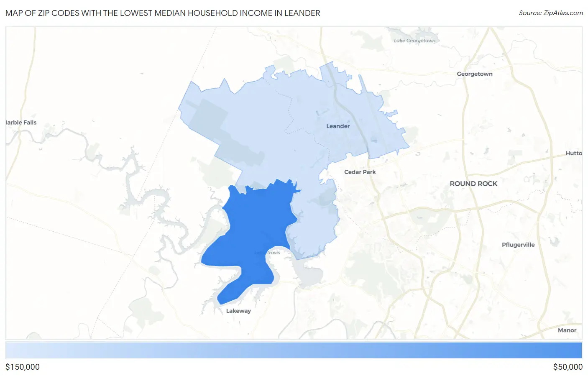Image resolution: width=588 pixels, height=376 pixels.
Task: Click the Manor label
Action: click(567, 330)
